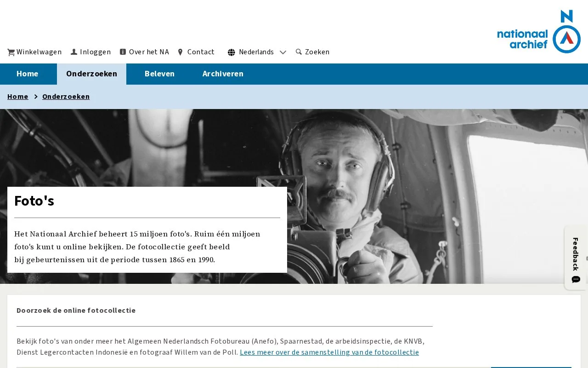Open the Beleven navigation tab
The width and height of the screenshot is (588, 368).
pos(159,74)
